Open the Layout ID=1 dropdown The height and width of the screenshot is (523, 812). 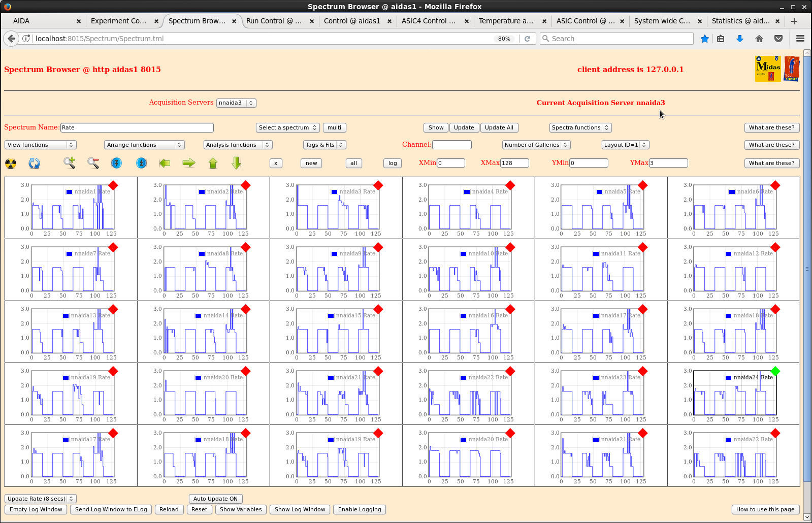626,145
